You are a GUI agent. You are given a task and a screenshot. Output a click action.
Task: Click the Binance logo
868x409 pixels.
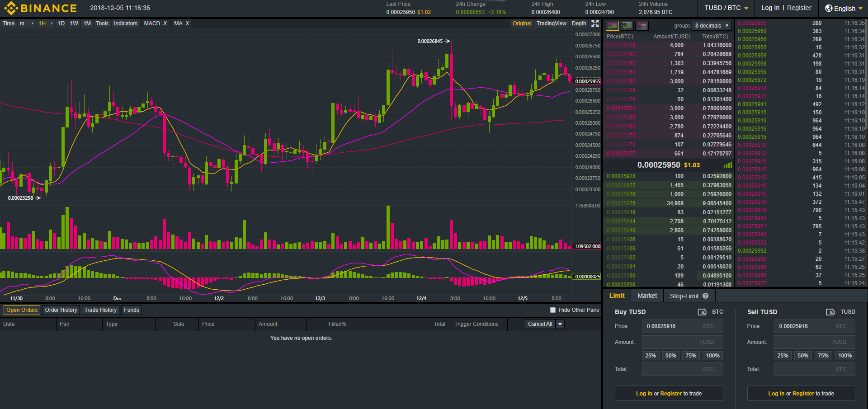click(x=41, y=8)
